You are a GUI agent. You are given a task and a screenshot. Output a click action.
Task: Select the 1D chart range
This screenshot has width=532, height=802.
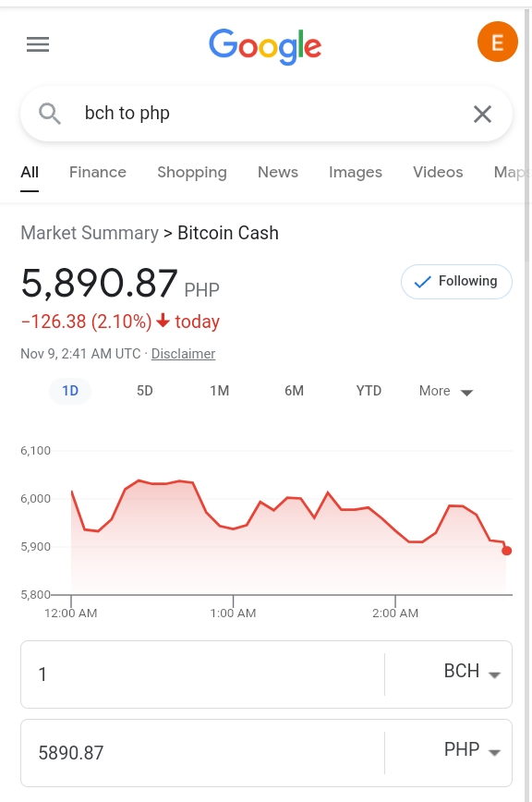pos(70,391)
